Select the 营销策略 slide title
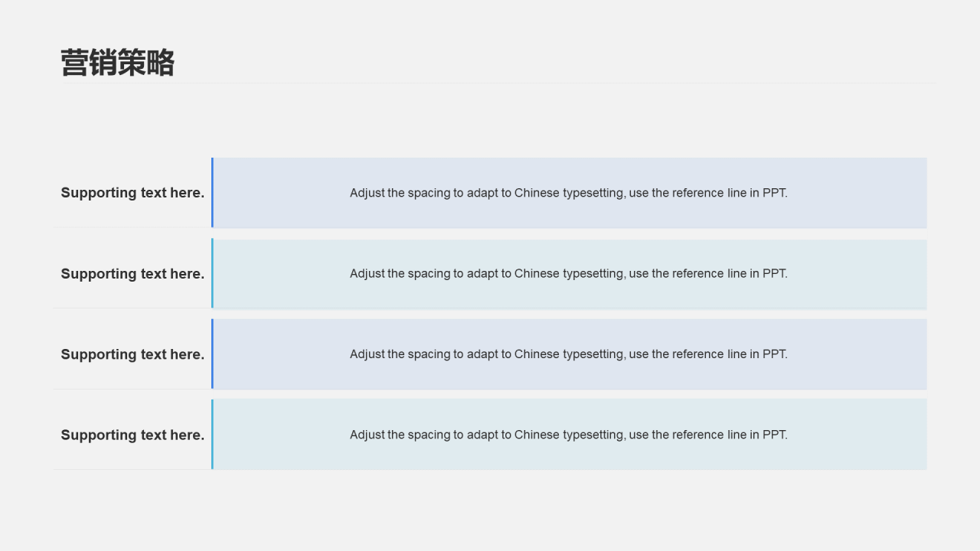 pos(118,63)
